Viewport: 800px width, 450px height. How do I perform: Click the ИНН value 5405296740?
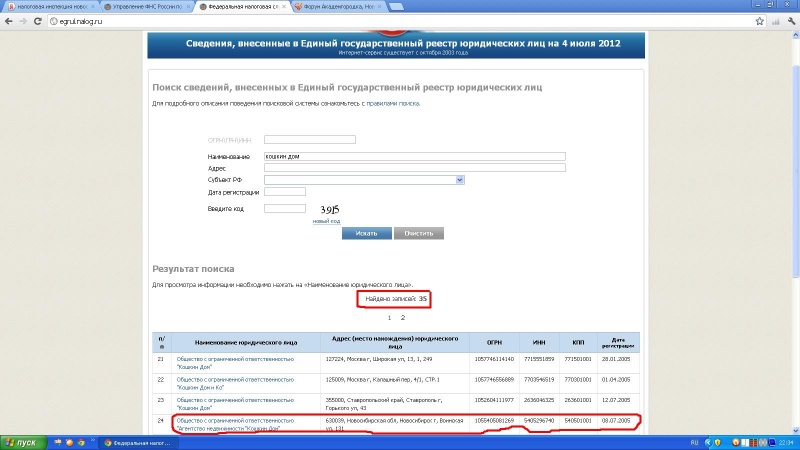pos(539,420)
